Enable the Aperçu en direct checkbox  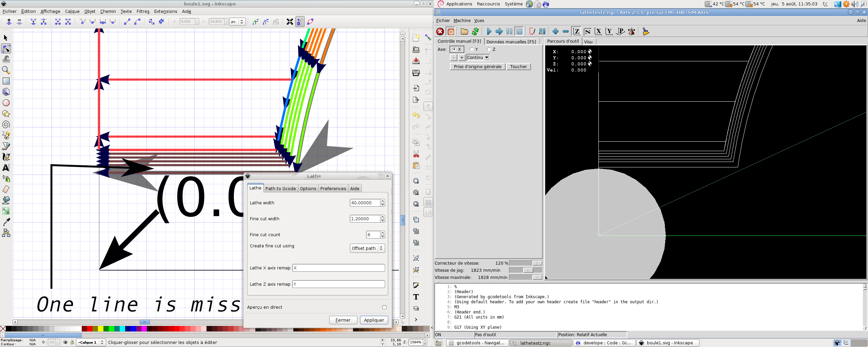coord(384,307)
